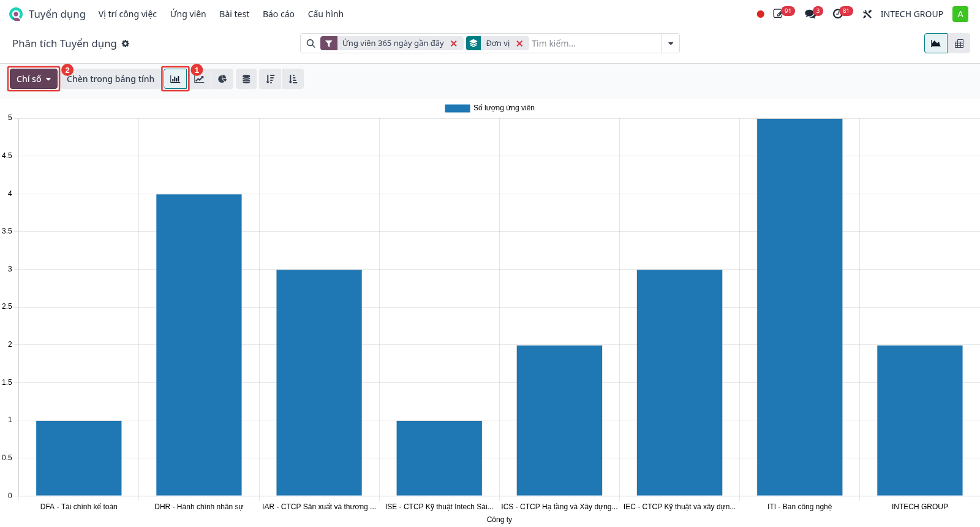Viewport: 980px width, 527px height.
Task: Click the DHR - Hành chính nhân sự bar
Action: point(199,345)
